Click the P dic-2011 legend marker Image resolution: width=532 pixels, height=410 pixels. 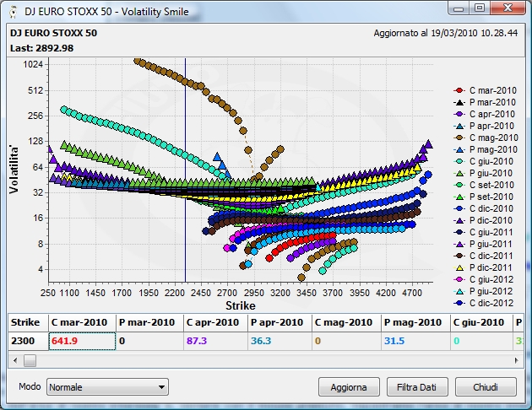[x=459, y=267]
